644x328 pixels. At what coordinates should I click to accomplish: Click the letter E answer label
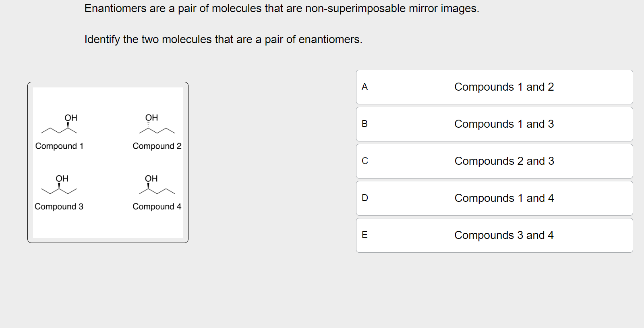click(x=365, y=235)
